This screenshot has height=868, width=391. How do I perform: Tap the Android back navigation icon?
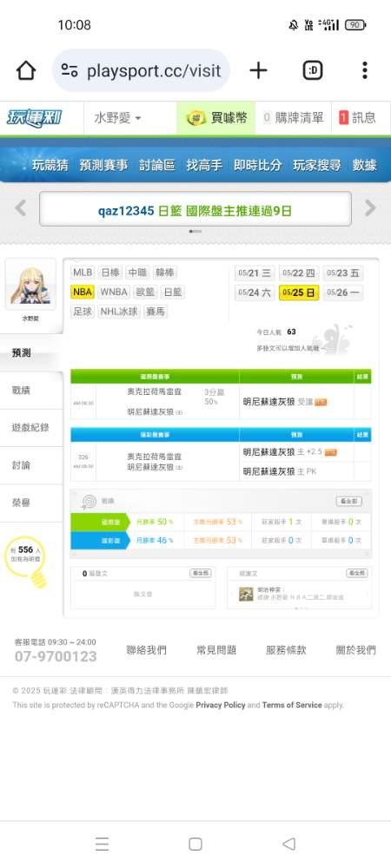(288, 844)
